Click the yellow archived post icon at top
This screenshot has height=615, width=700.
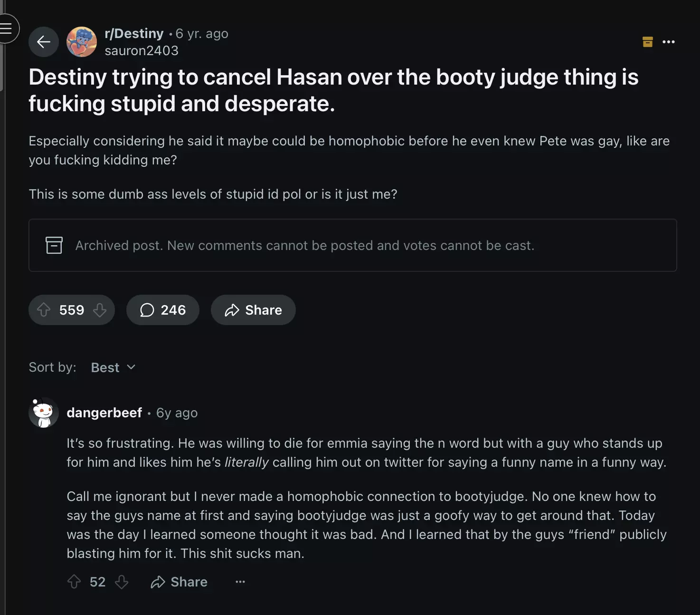648,42
